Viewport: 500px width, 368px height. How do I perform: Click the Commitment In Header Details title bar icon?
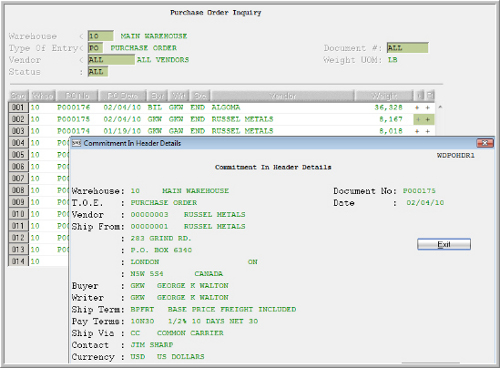(77, 143)
